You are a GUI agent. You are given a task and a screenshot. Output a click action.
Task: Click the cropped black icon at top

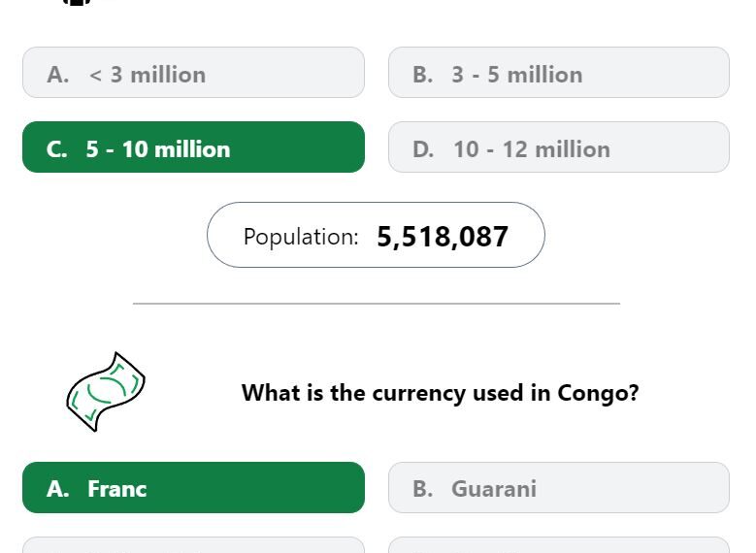(x=78, y=3)
